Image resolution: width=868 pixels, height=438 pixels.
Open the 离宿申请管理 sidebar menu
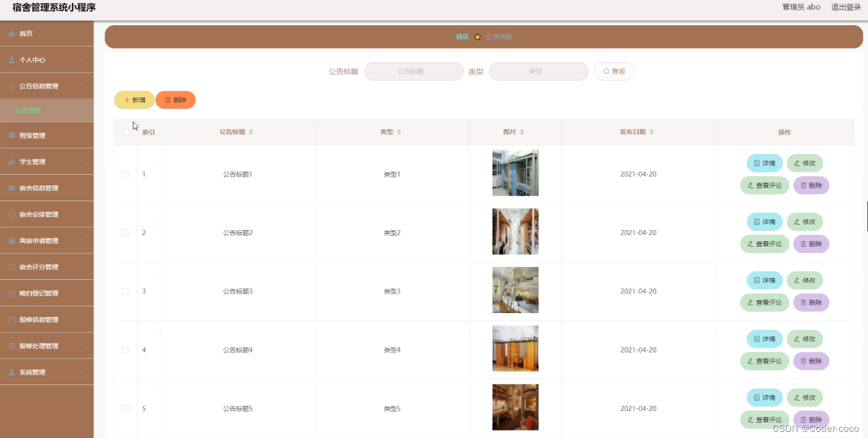47,241
